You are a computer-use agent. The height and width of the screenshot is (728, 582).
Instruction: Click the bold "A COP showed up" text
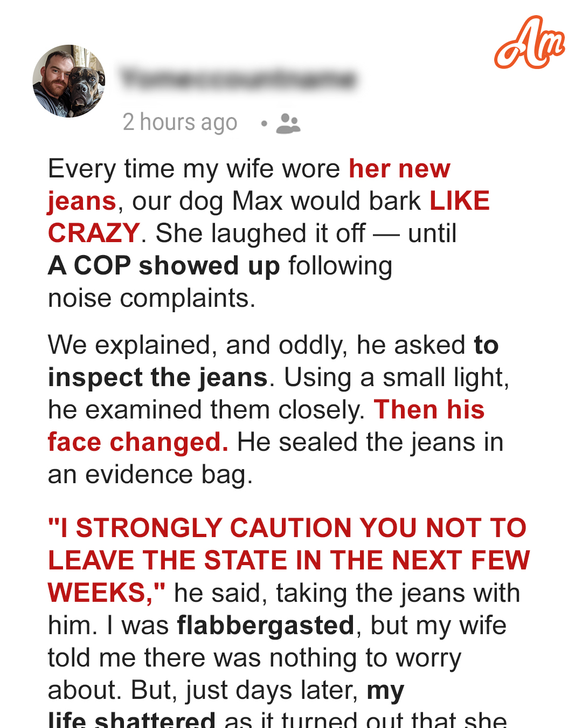[x=164, y=266]
